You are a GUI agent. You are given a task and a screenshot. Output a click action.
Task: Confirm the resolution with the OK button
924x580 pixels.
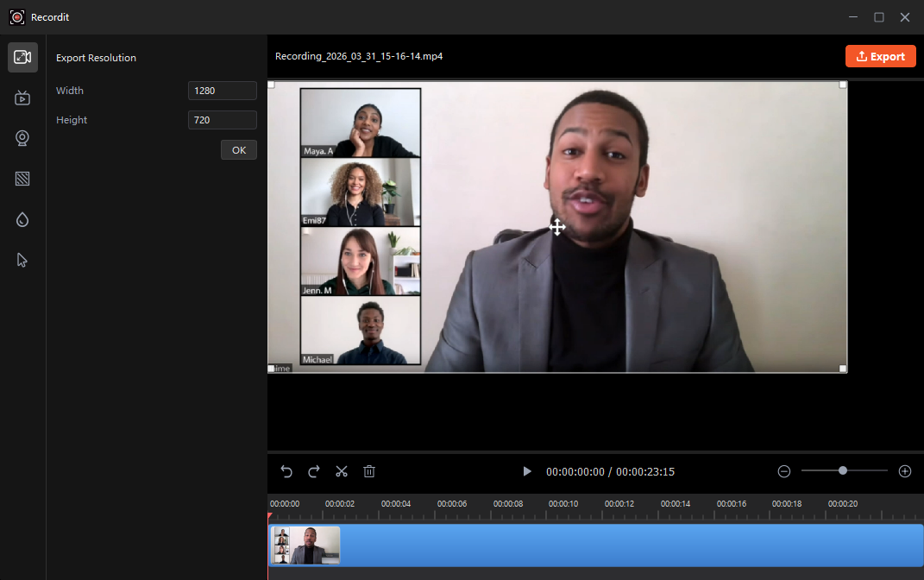coord(239,149)
